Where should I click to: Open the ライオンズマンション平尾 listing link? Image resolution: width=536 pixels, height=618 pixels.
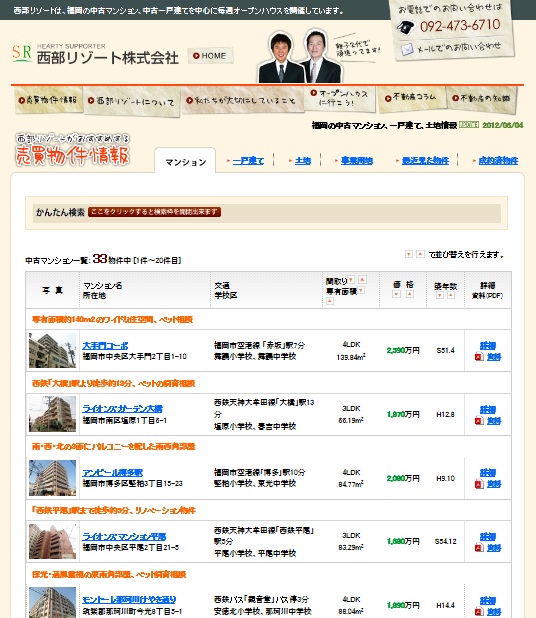[124, 536]
